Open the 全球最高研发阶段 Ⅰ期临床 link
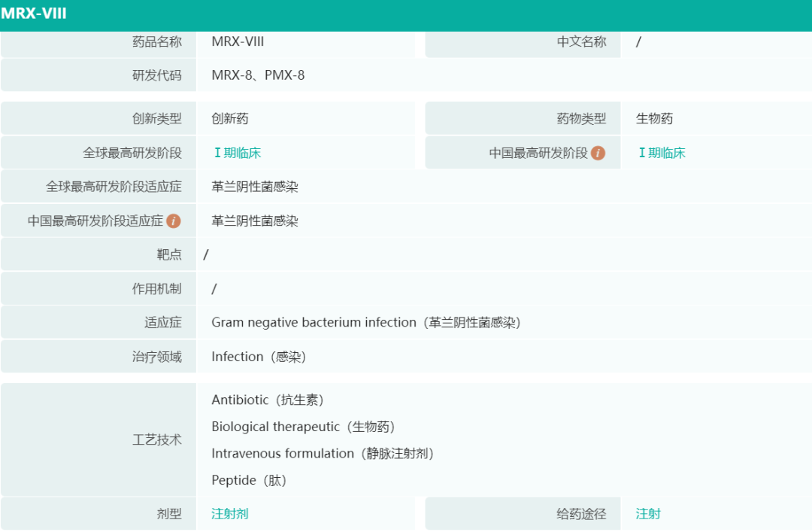Viewport: 812px width, 532px height. tap(237, 153)
